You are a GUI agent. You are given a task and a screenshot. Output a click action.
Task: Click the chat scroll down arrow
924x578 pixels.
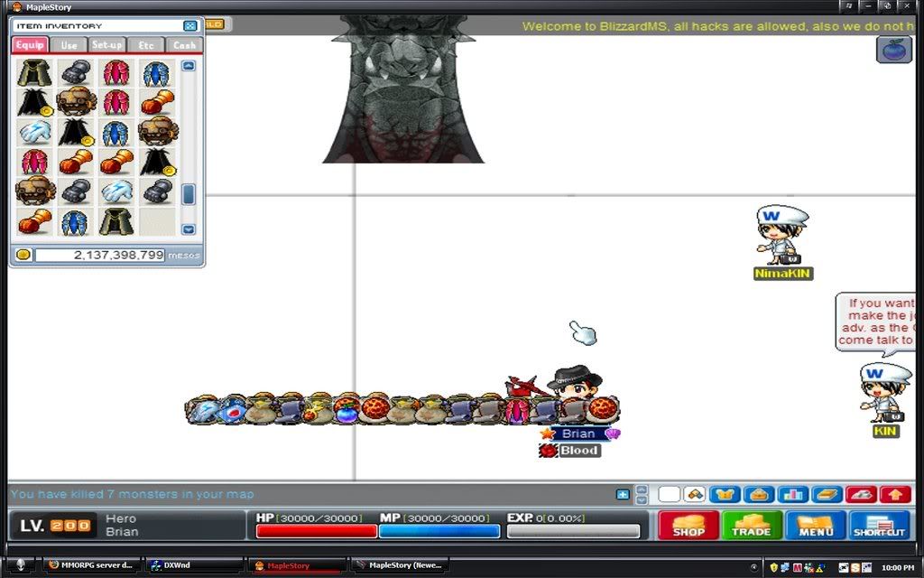(x=642, y=499)
